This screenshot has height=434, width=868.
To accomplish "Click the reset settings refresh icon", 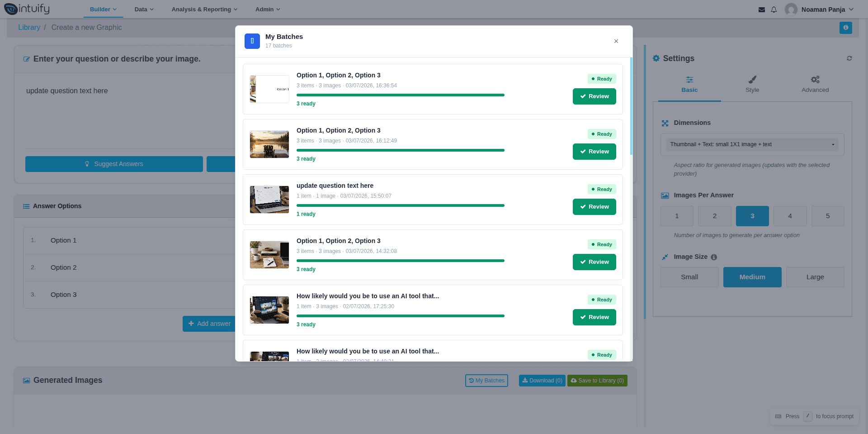I will 849,58.
